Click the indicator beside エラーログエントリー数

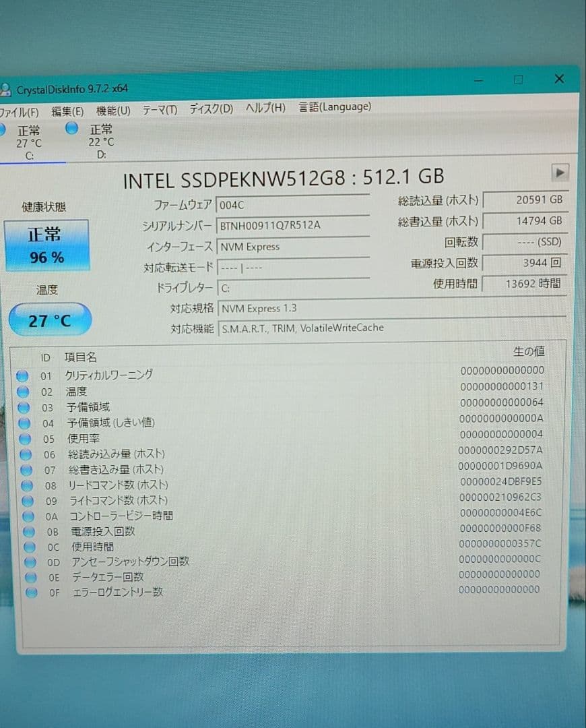[x=28, y=593]
